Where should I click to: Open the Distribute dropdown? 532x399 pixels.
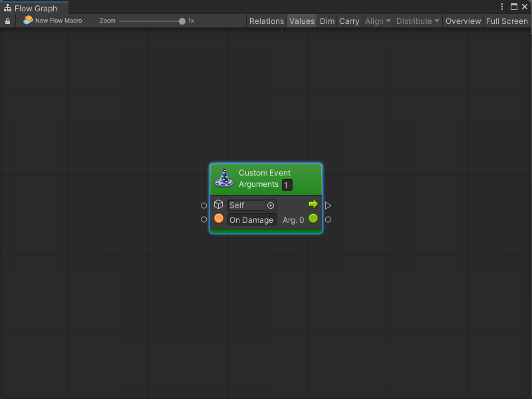[418, 21]
